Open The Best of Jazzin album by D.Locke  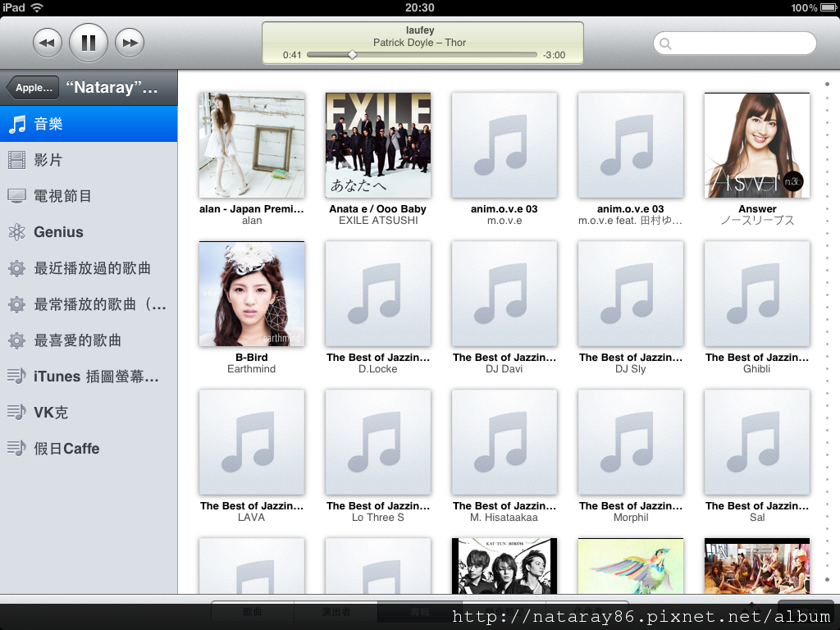(x=378, y=294)
